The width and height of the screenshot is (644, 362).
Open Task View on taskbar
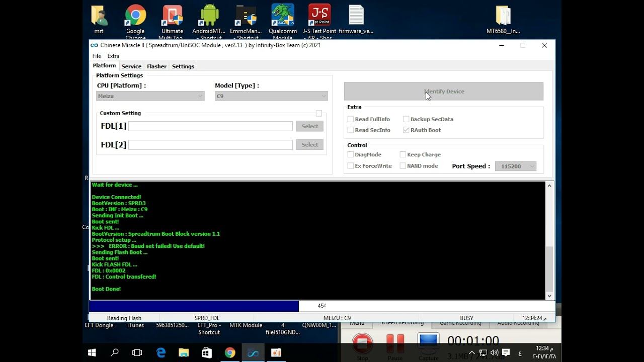(x=137, y=353)
